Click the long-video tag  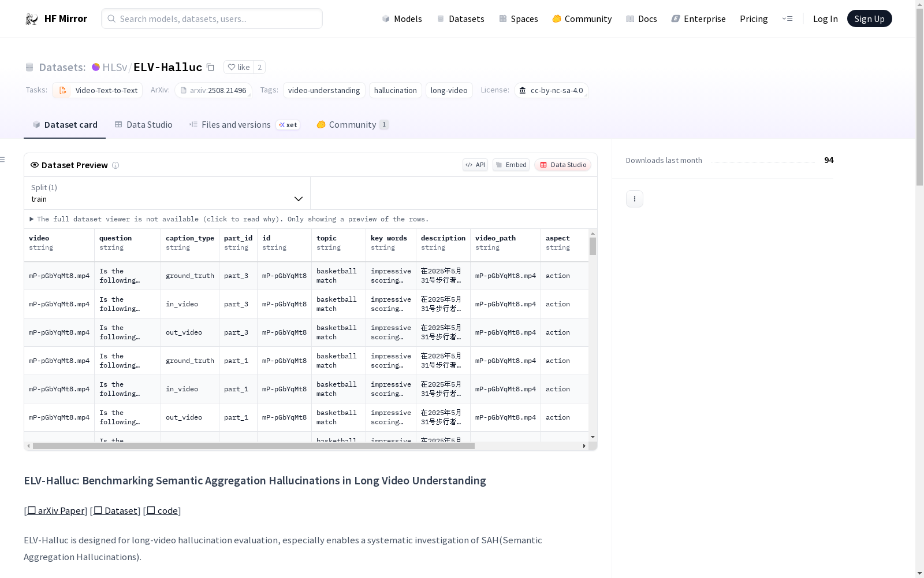[x=449, y=90]
